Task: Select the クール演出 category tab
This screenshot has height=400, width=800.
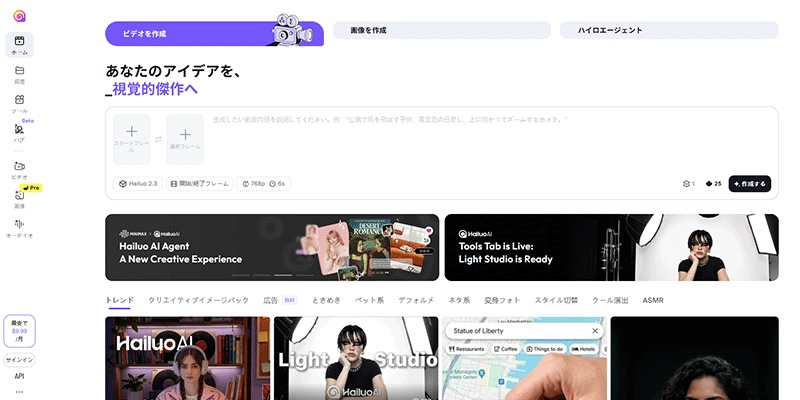Action: point(610,301)
